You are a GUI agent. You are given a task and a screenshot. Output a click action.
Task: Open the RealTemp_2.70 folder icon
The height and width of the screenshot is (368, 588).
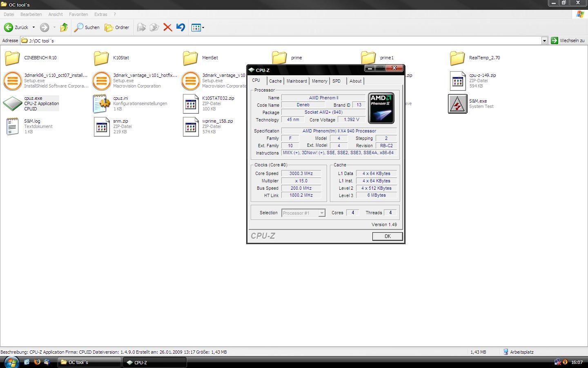click(x=457, y=58)
